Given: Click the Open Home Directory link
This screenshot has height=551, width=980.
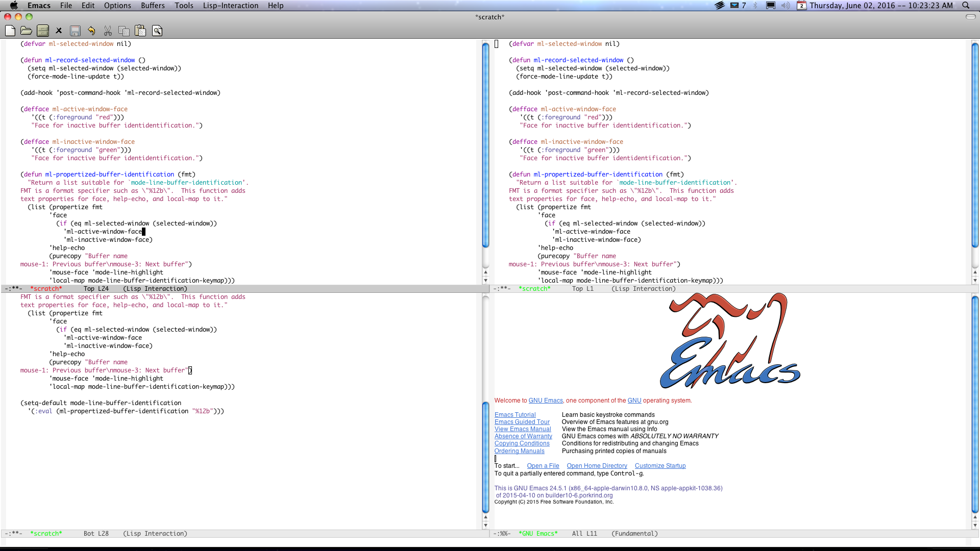Looking at the screenshot, I should point(596,466).
